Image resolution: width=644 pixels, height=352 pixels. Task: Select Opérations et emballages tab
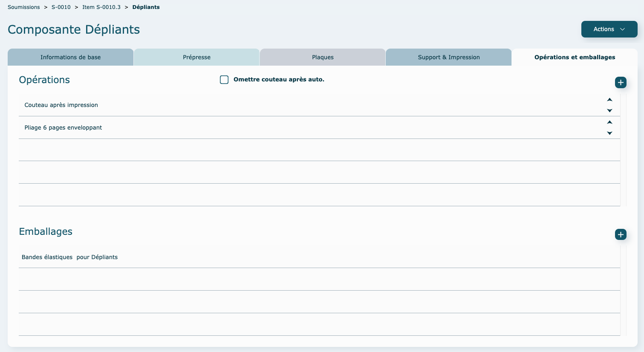tap(575, 57)
